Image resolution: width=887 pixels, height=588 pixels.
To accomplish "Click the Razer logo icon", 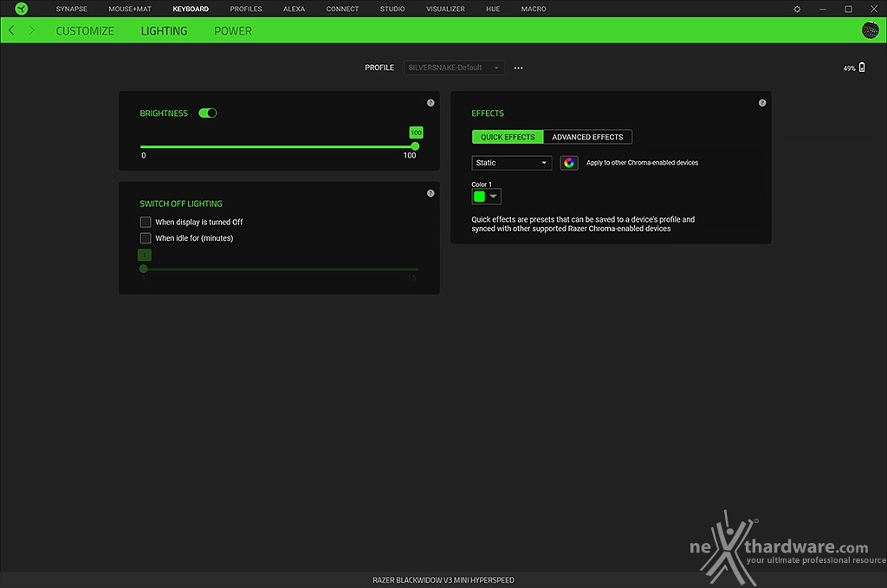I will pos(22,9).
